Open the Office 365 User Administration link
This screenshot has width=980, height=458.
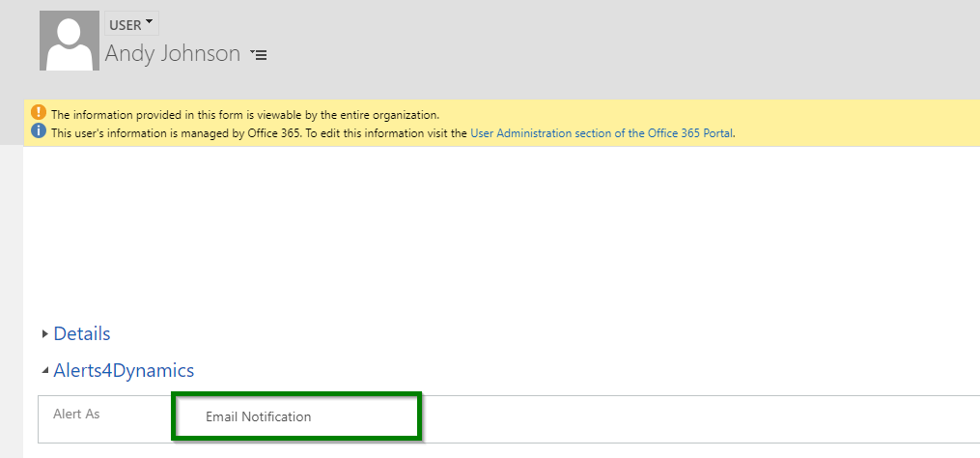click(602, 132)
